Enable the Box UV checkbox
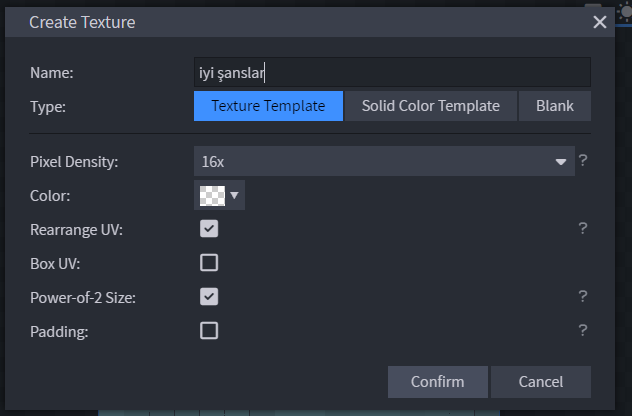Image resolution: width=632 pixels, height=416 pixels. click(209, 263)
